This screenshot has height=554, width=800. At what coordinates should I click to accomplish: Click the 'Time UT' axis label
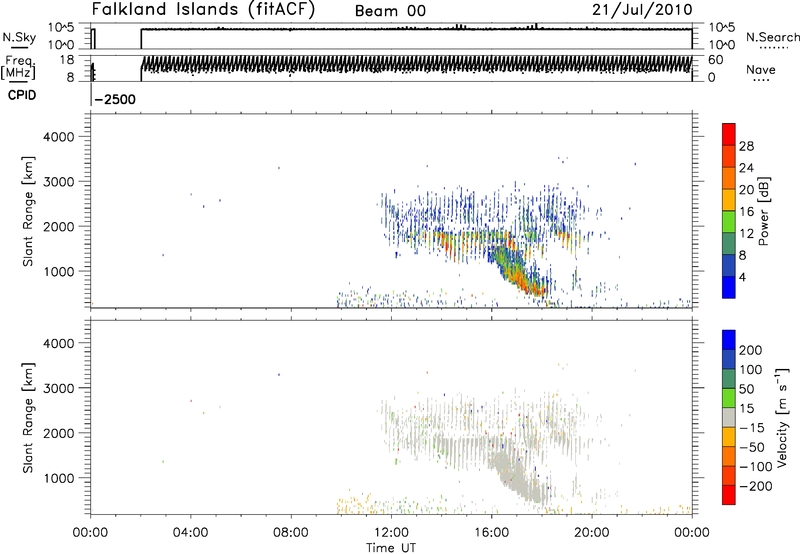391,548
